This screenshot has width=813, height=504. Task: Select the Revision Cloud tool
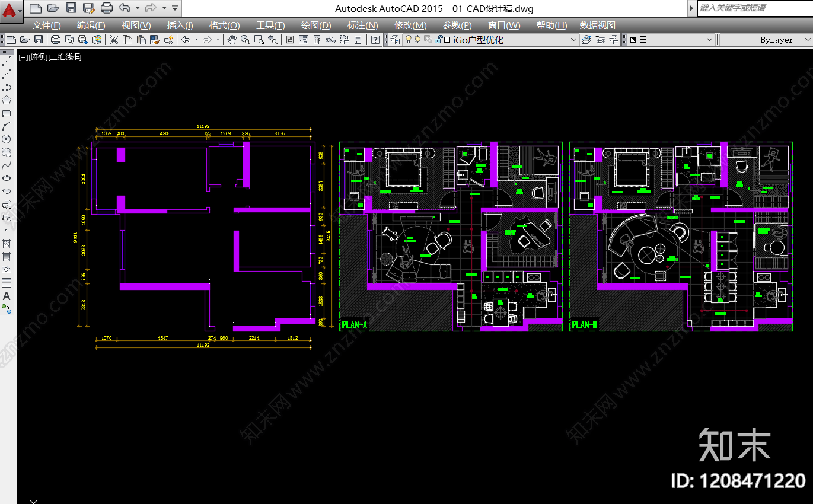point(7,152)
